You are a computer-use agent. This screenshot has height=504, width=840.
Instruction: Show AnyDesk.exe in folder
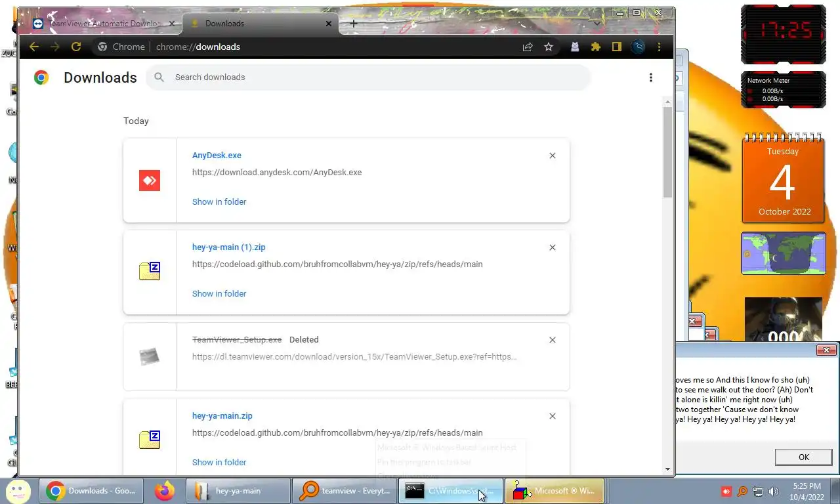[219, 201]
